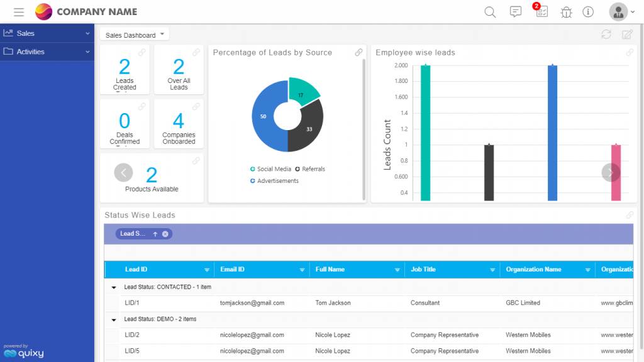Click the bug report icon
Image resolution: width=644 pixels, height=362 pixels.
(566, 12)
